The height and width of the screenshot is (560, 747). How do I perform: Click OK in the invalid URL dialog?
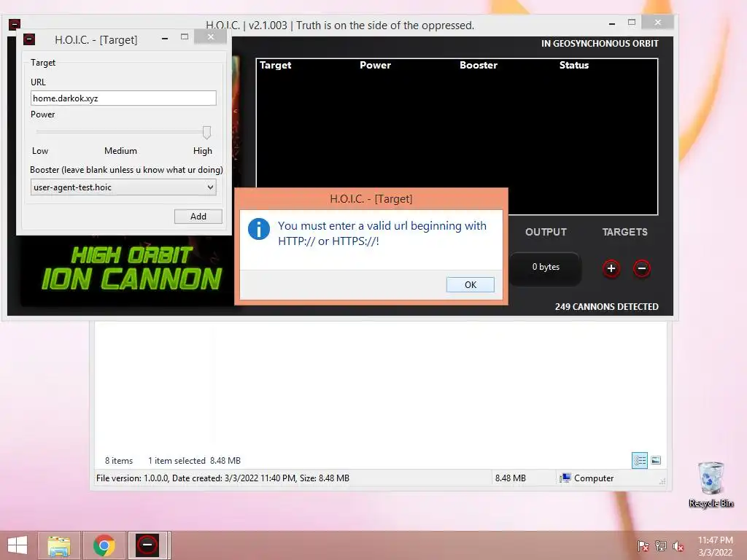click(x=471, y=285)
